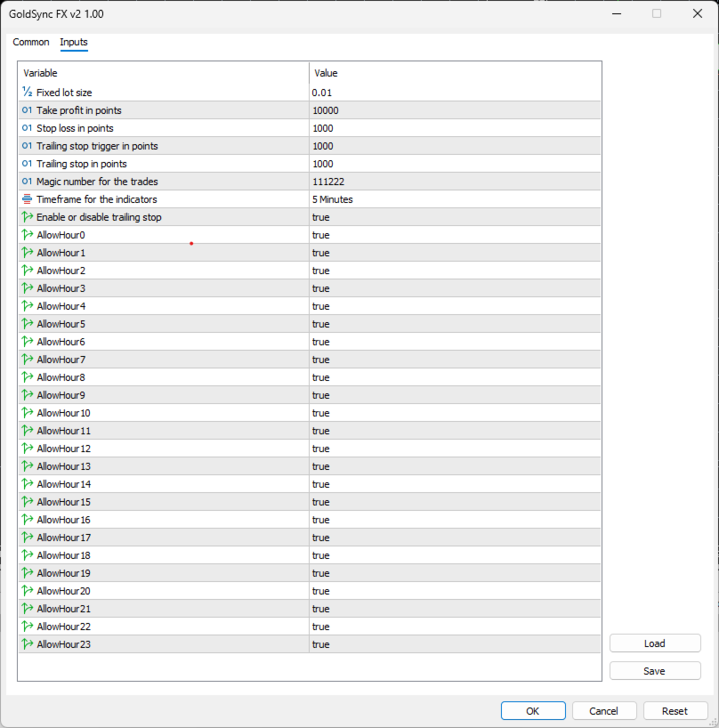Click the Reset button
Viewport: 719px width, 728px height.
coord(675,711)
